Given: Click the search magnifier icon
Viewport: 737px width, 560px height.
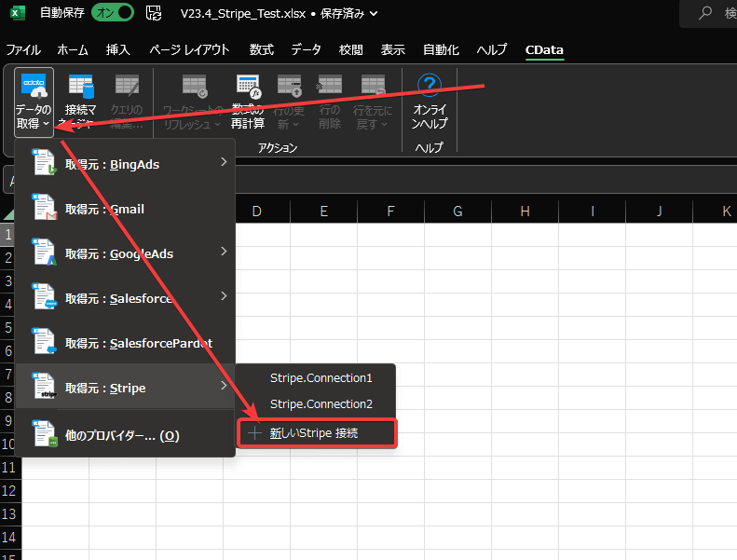Looking at the screenshot, I should (x=705, y=13).
